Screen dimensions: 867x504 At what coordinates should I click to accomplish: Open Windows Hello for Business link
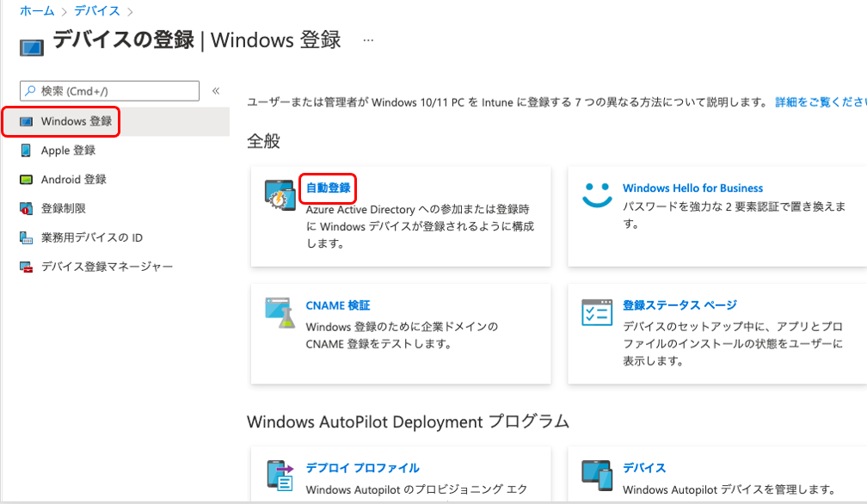(x=693, y=187)
